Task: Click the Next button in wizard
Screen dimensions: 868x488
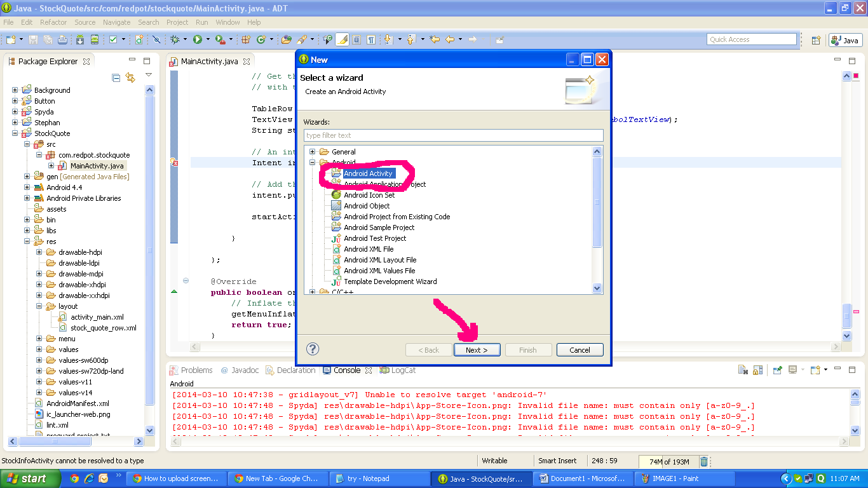Action: (477, 349)
